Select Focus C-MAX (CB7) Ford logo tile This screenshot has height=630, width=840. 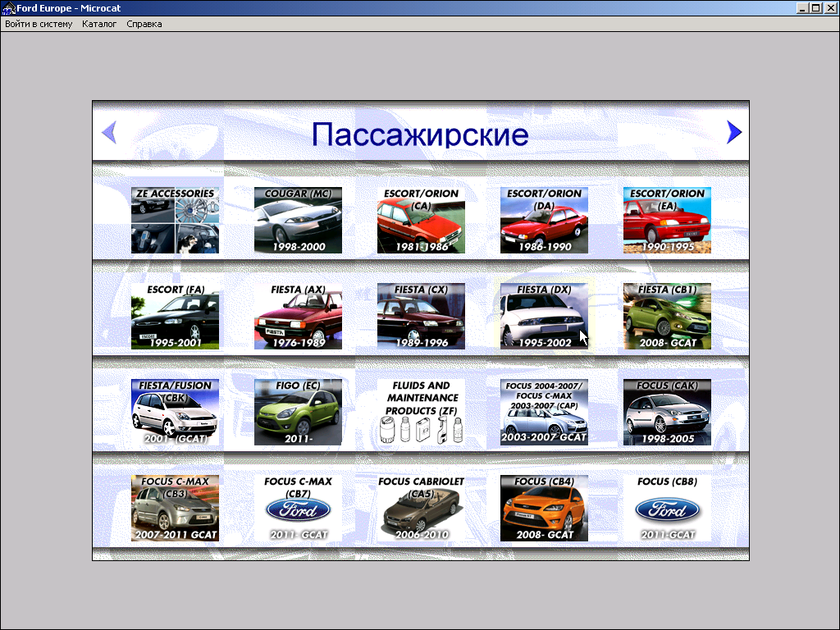click(x=298, y=509)
